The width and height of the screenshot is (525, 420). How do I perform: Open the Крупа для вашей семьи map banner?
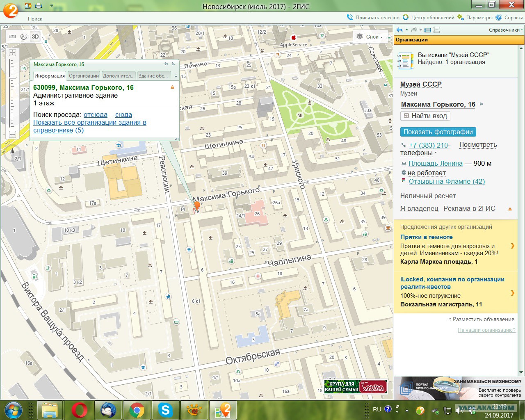click(355, 387)
